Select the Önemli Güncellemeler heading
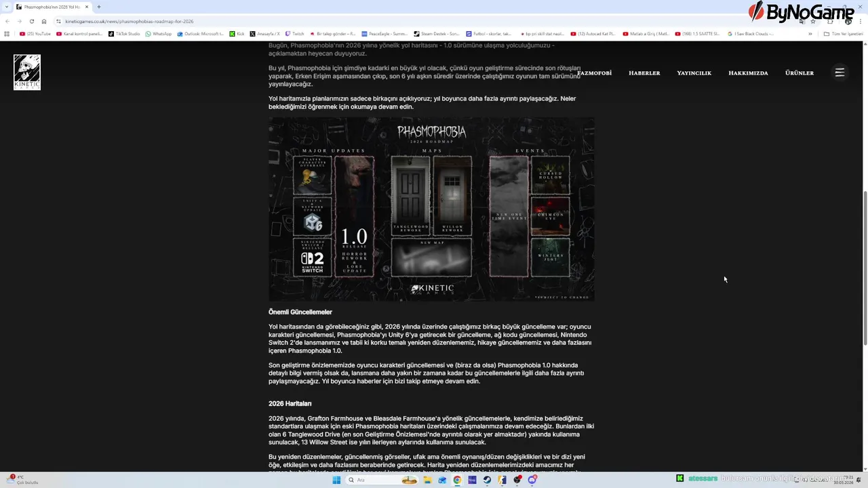The width and height of the screenshot is (868, 488). (x=300, y=312)
